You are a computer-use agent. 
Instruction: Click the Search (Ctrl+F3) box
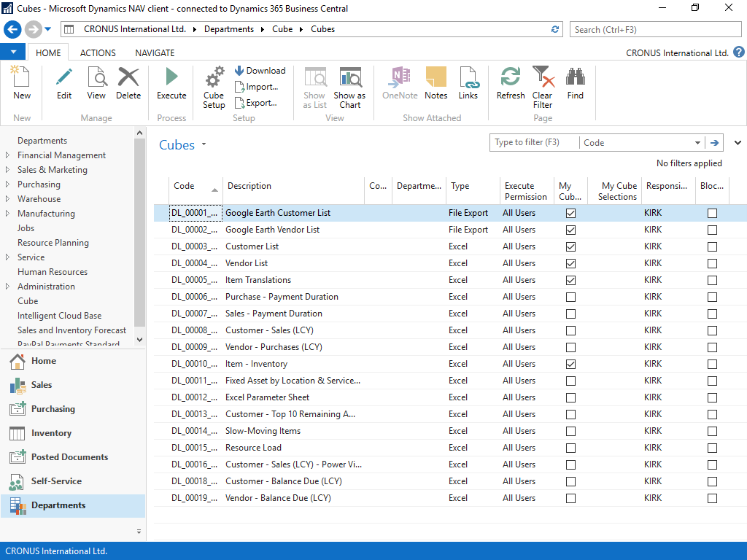pos(656,29)
